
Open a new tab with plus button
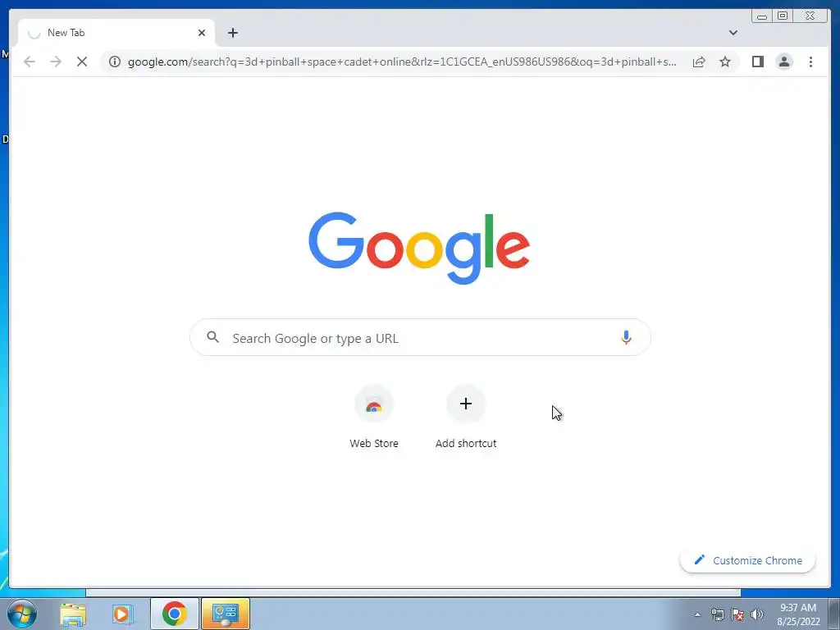point(232,33)
